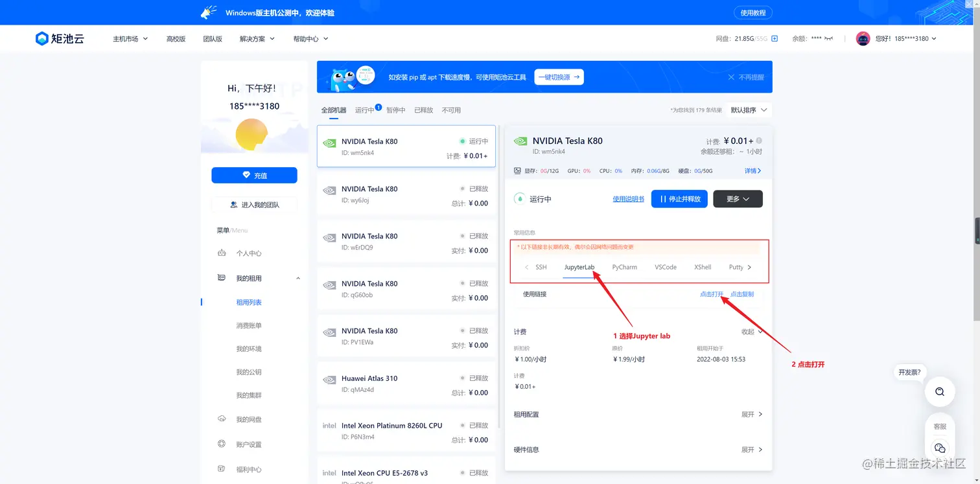The height and width of the screenshot is (484, 980).
Task: Click the 使用说明书 link
Action: click(x=628, y=199)
